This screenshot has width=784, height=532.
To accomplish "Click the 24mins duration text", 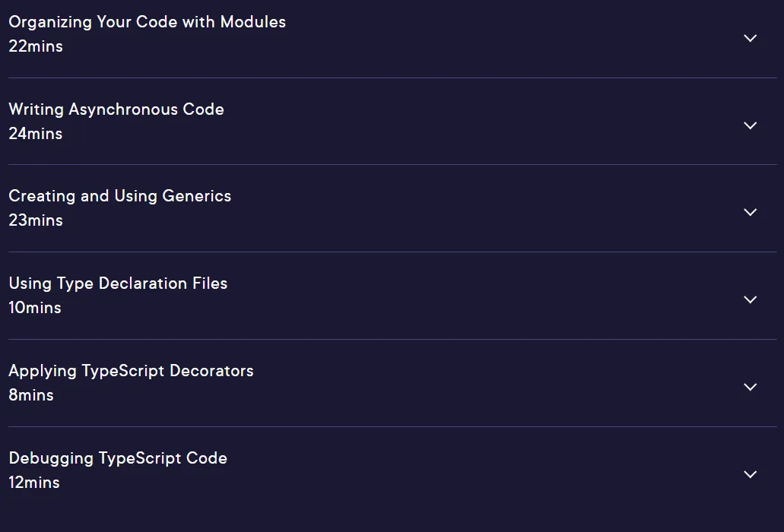I will click(36, 134).
